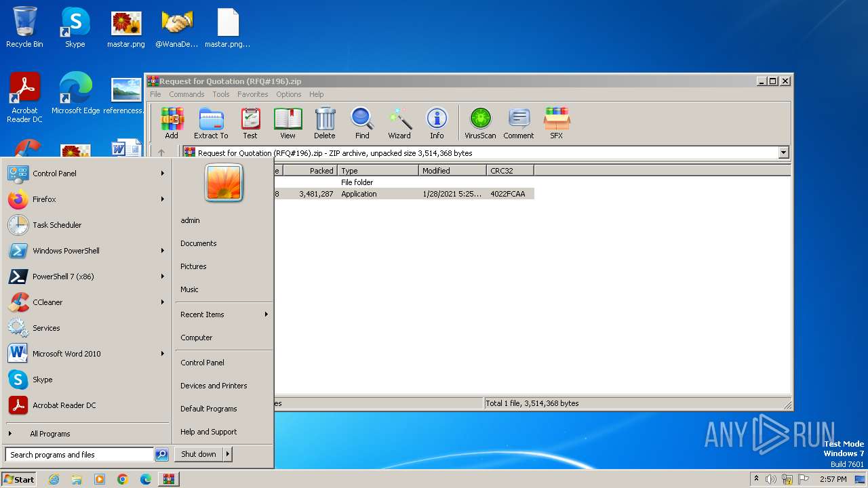Open the archive path dropdown arrow
The image size is (868, 488).
(783, 153)
